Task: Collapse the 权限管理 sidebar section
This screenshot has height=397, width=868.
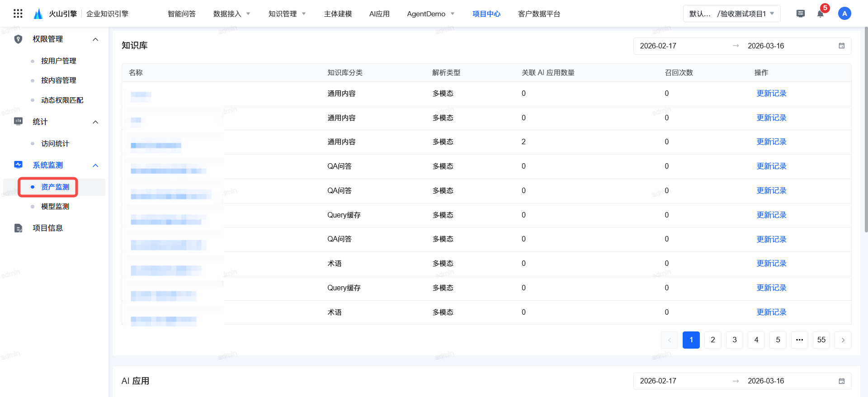Action: tap(95, 39)
